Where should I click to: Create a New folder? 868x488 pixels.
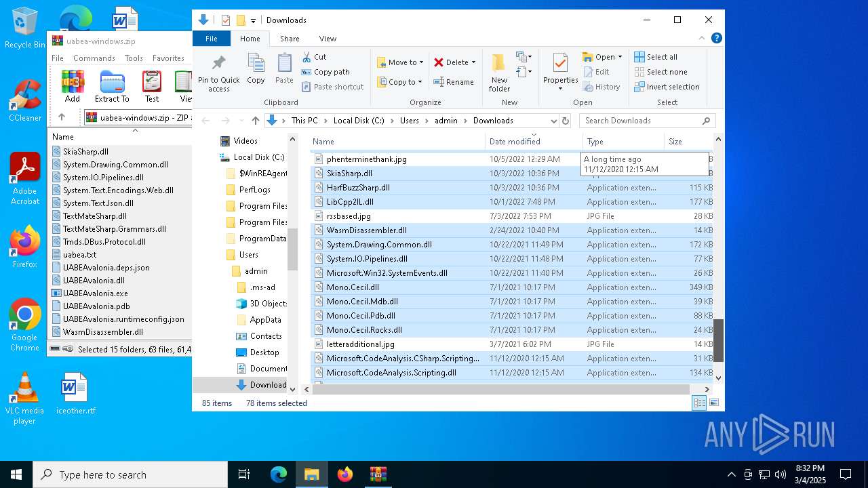click(499, 73)
